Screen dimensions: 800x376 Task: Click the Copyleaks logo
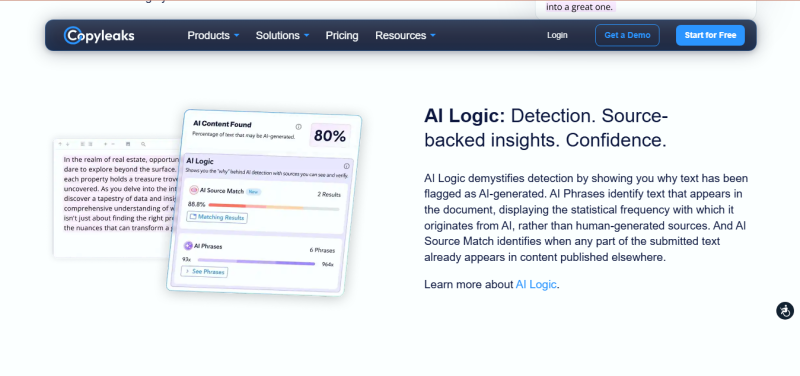(x=99, y=35)
